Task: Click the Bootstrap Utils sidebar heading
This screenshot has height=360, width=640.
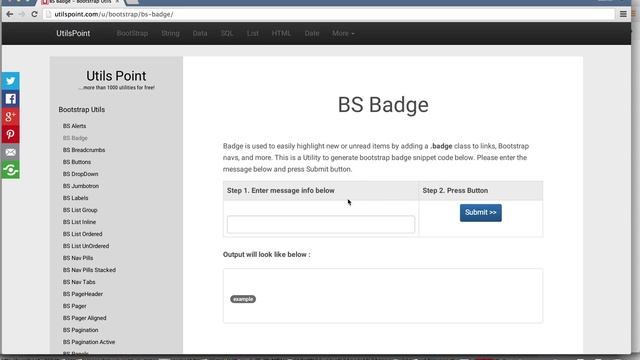Action: [82, 110]
